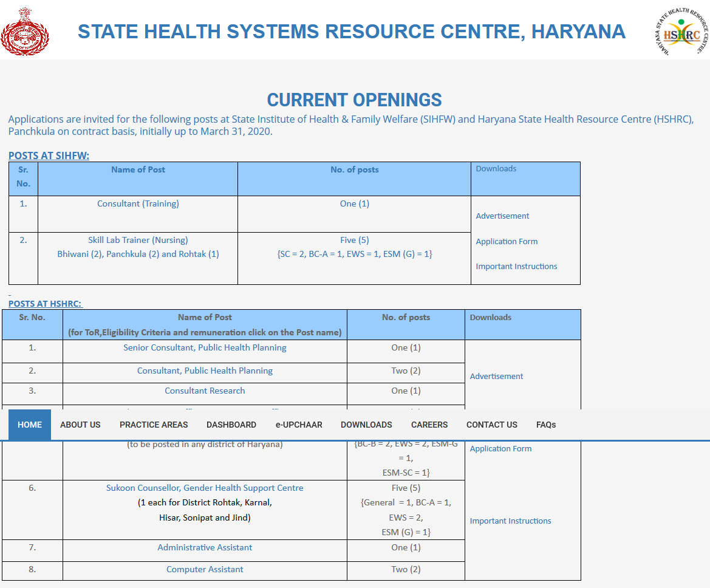710x588 pixels.
Task: Click 'Five (5)' cell for Sukoon Counsellor
Action: pyautogui.click(x=406, y=488)
